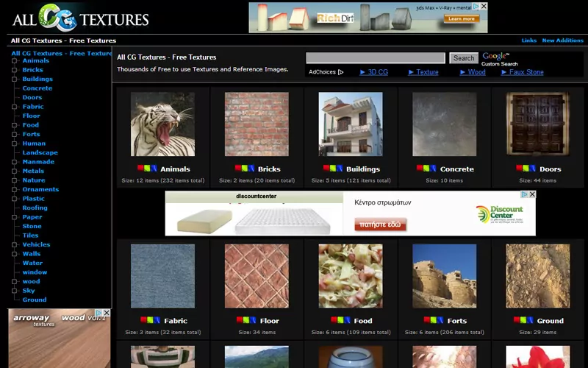588x368 pixels.
Task: Open the Doors texture thumbnail
Action: [537, 124]
